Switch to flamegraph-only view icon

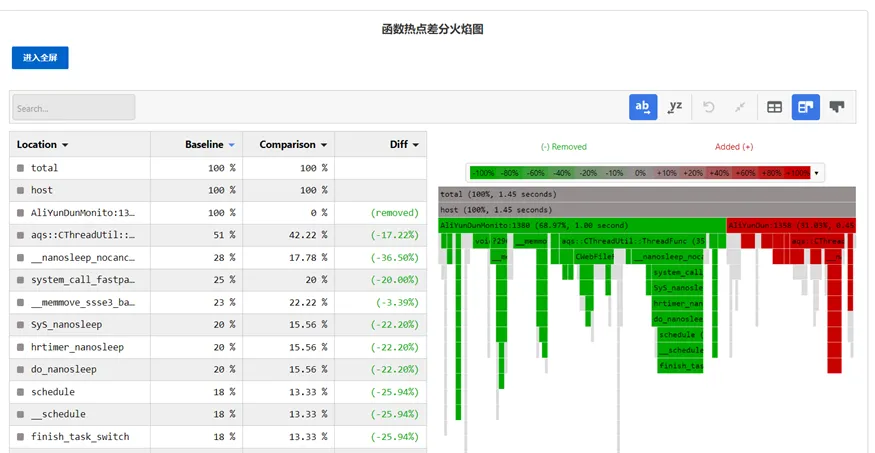[836, 107]
